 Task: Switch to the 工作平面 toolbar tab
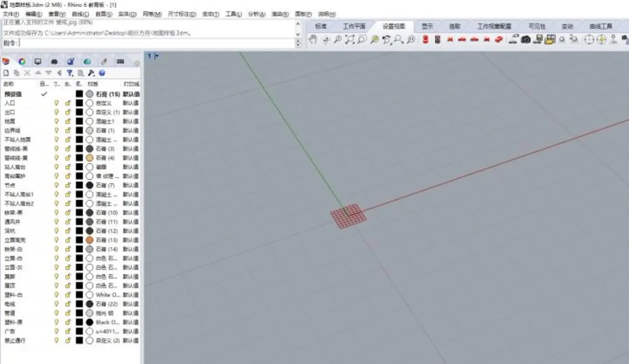tap(353, 26)
